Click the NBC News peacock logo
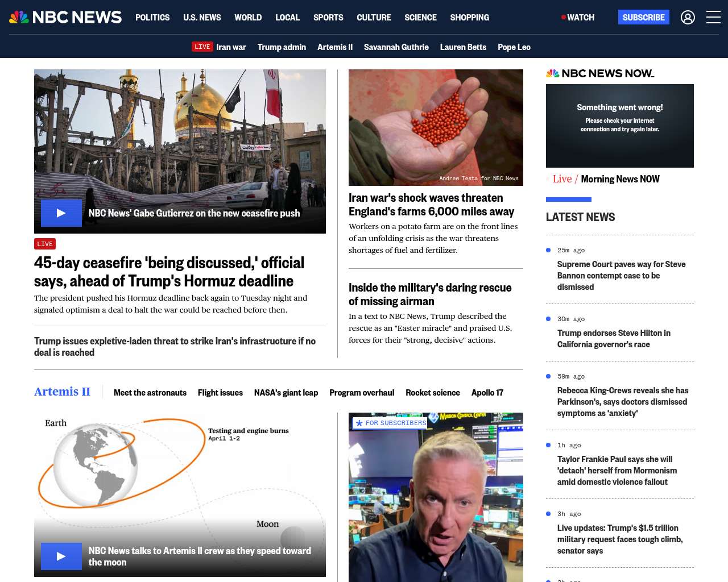Viewport: 728px width, 582px height. coord(65,17)
